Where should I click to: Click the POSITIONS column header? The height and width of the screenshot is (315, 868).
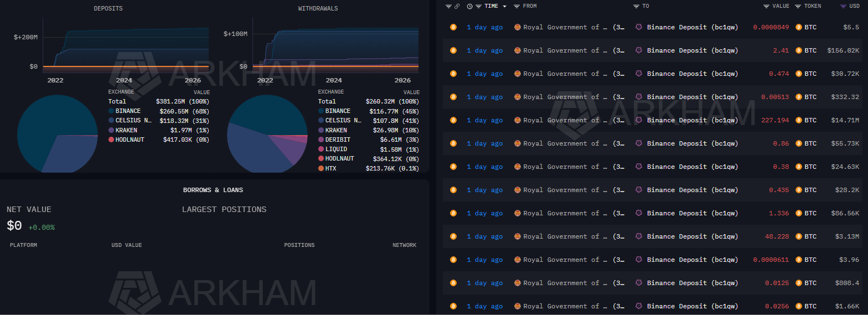(x=299, y=245)
